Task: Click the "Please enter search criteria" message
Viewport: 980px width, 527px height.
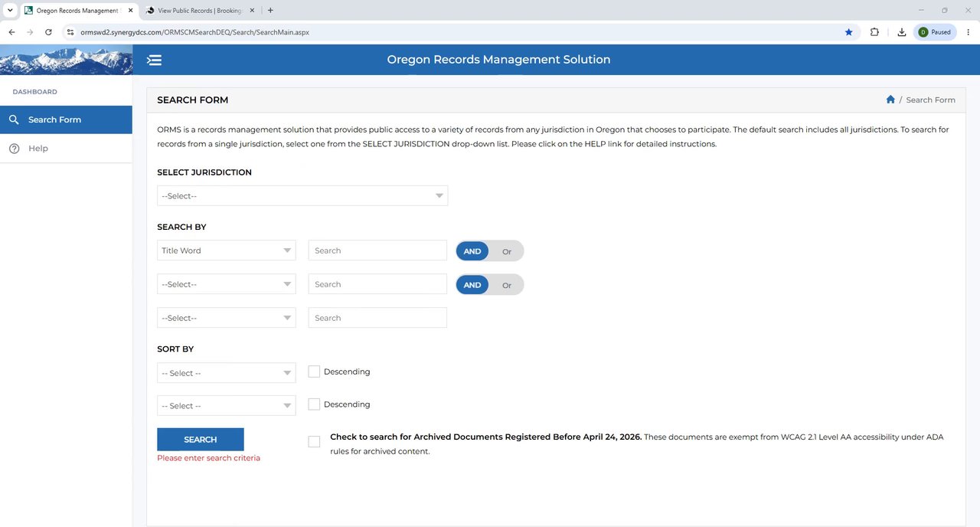Action: 208,458
